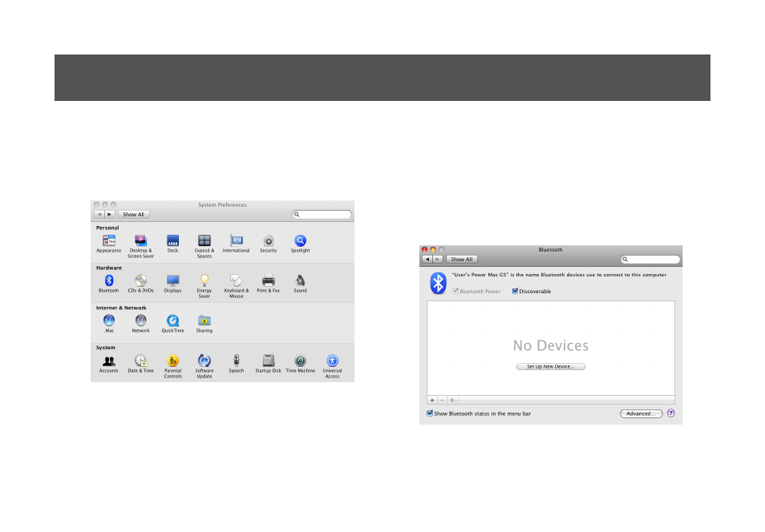Image resolution: width=765 pixels, height=532 pixels.
Task: Open Bluetooth help with question mark button
Action: (x=671, y=413)
